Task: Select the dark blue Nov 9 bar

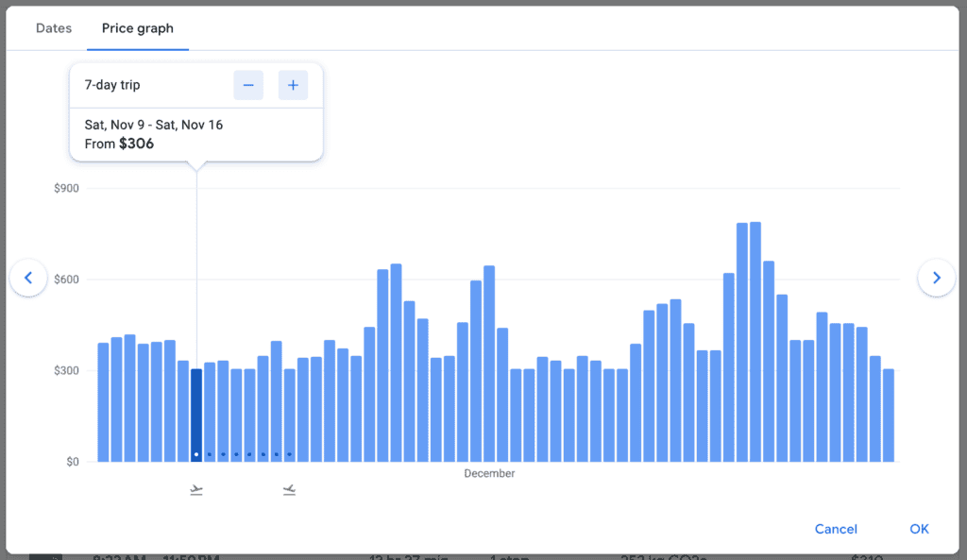Action: (196, 416)
